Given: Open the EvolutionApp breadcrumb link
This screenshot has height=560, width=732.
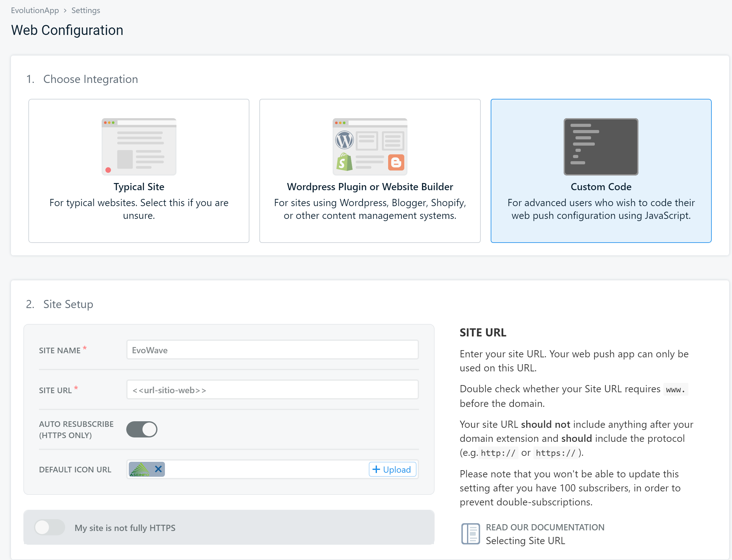Looking at the screenshot, I should [x=35, y=10].
